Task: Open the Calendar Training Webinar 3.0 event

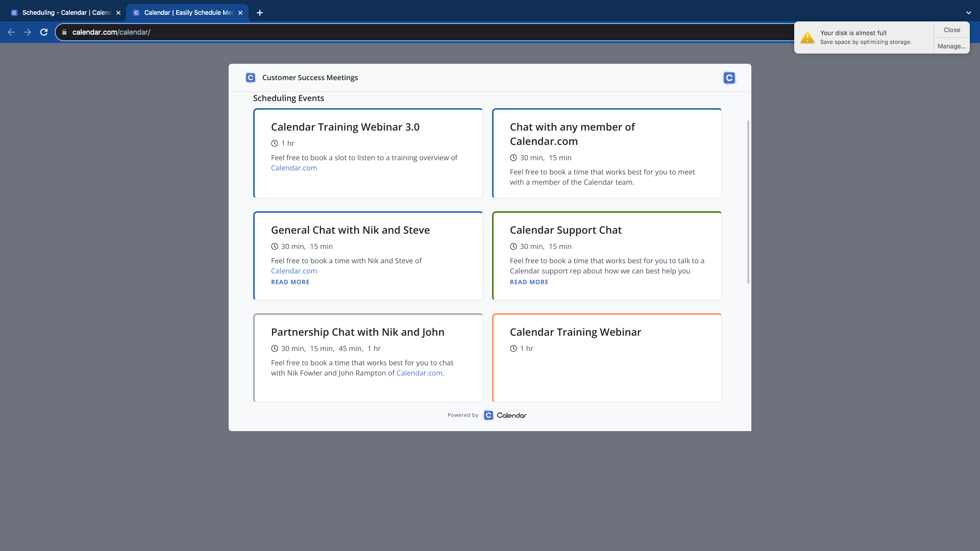Action: (368, 153)
